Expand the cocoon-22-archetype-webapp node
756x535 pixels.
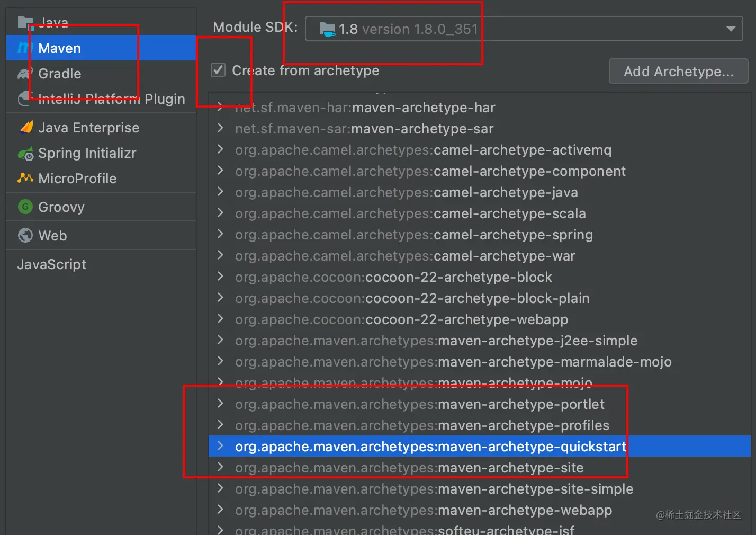tap(220, 319)
